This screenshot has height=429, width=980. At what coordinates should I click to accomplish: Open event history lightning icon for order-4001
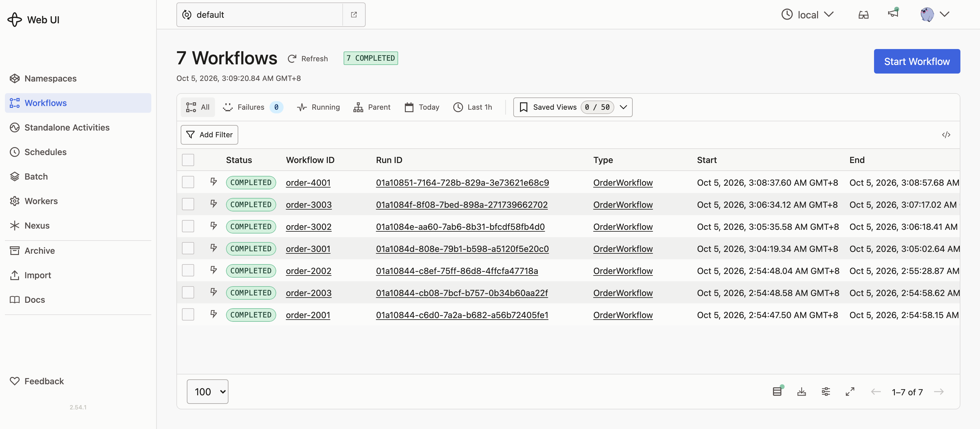click(x=213, y=182)
